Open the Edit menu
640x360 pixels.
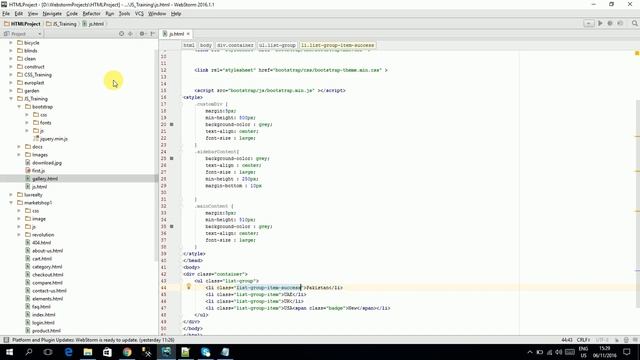[19, 13]
